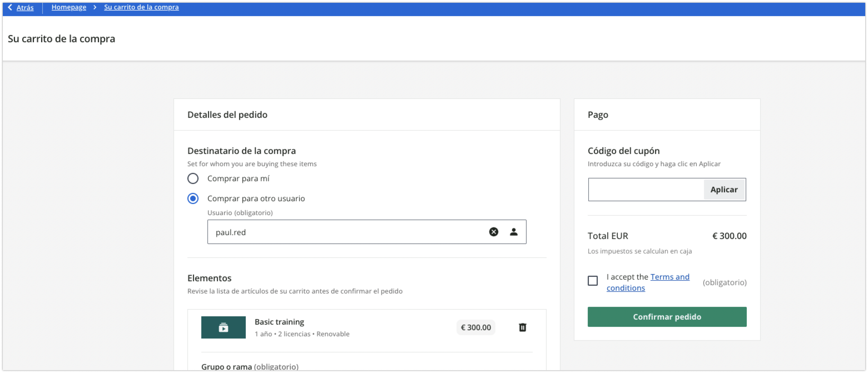Viewport: 868px width, 373px height.
Task: Click the Basic training course thumbnail icon
Action: tap(224, 327)
